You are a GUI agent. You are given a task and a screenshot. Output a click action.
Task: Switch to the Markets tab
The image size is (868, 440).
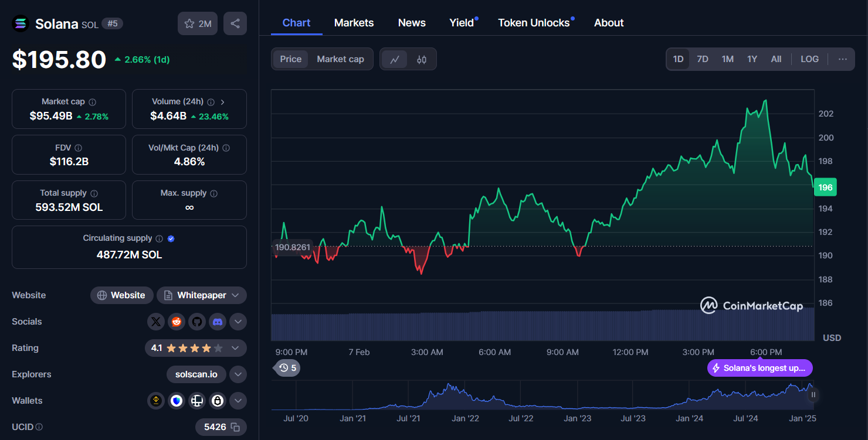tap(354, 23)
